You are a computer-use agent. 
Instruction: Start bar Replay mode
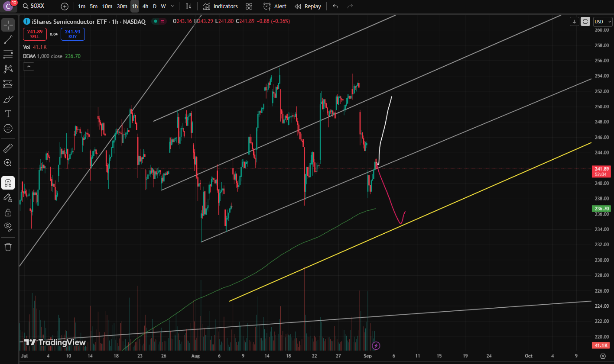coord(308,6)
